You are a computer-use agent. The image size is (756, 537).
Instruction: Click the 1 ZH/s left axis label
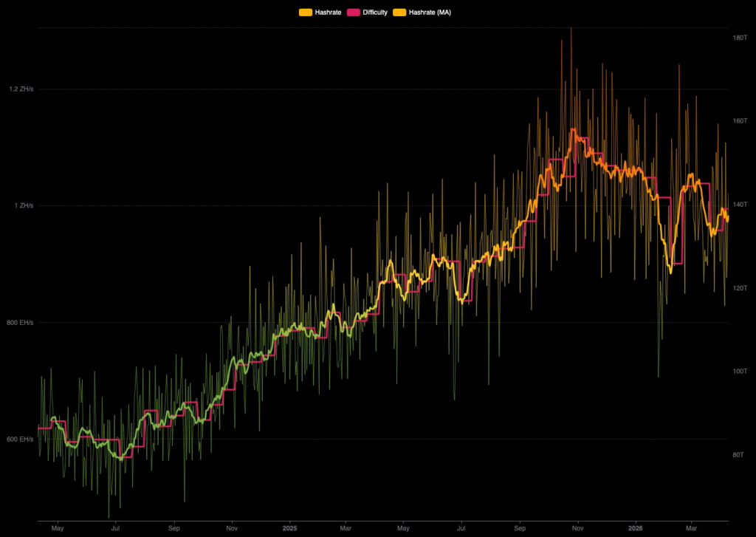[24, 205]
